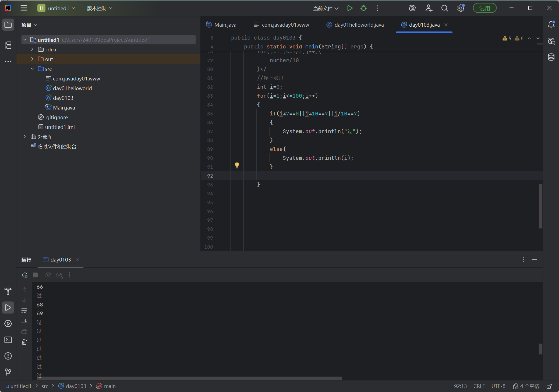Open the Git version control tool window
Screen dimensions: 559x392
pos(8,372)
